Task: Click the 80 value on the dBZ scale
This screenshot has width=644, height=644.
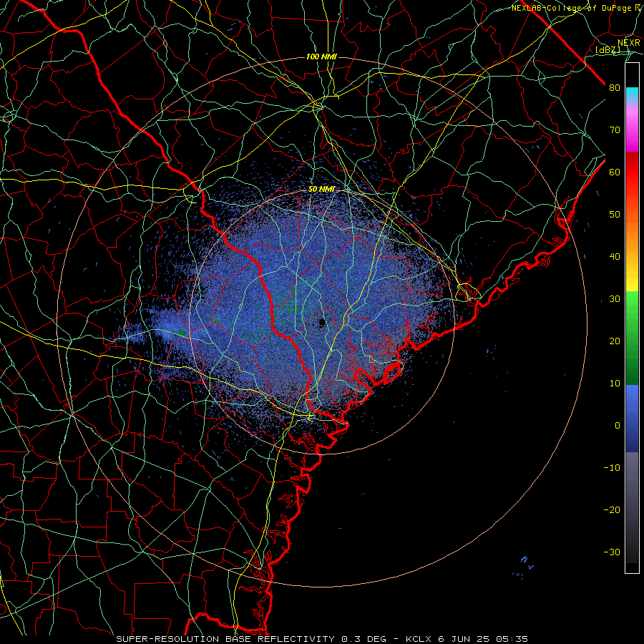Action: 615,88
